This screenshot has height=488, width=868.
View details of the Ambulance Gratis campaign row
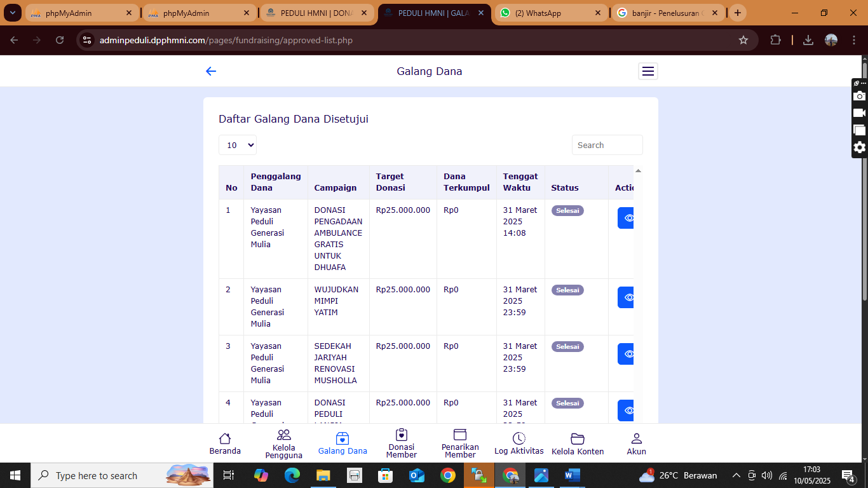[626, 218]
